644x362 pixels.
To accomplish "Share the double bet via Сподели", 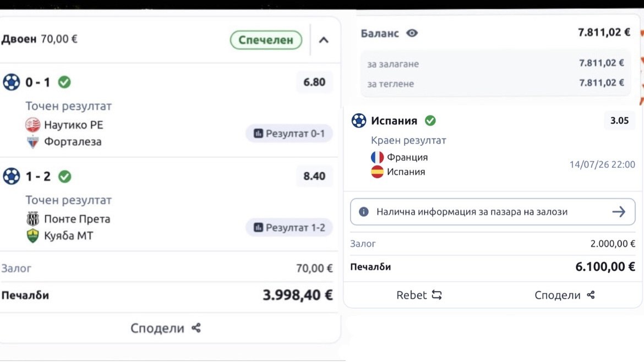I will click(166, 328).
